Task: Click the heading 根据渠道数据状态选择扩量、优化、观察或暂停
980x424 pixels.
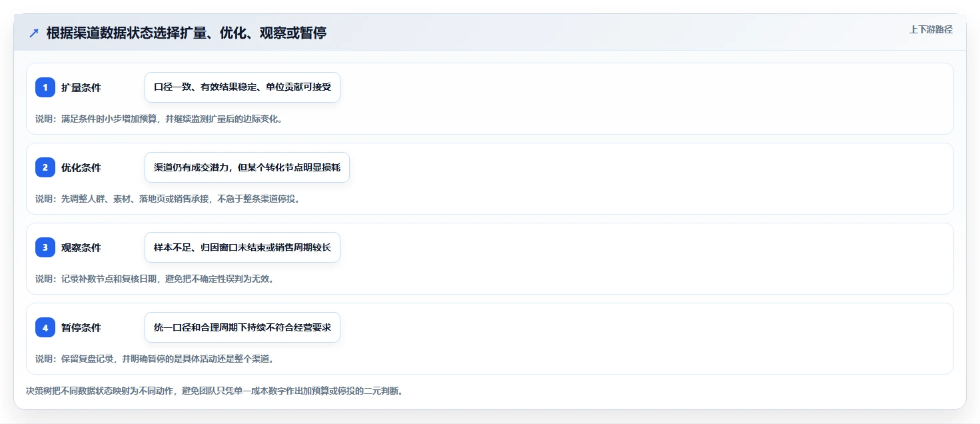Action: pos(187,33)
